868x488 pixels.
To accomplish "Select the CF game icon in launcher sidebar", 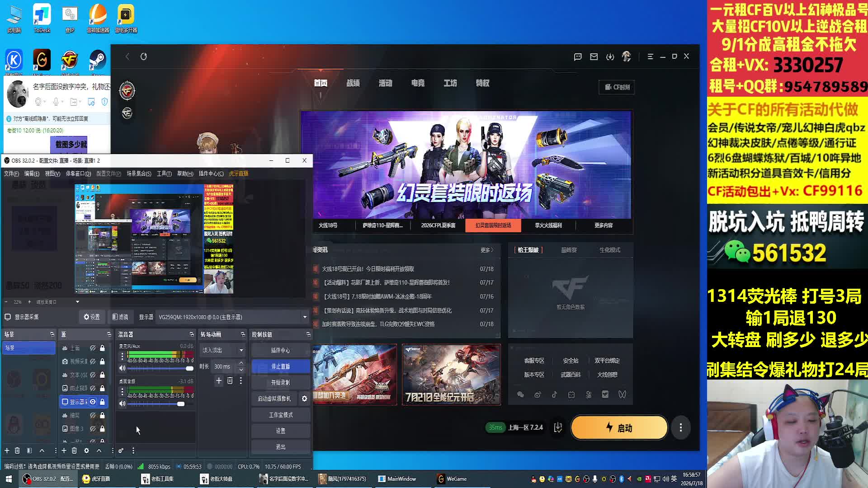I will click(127, 91).
